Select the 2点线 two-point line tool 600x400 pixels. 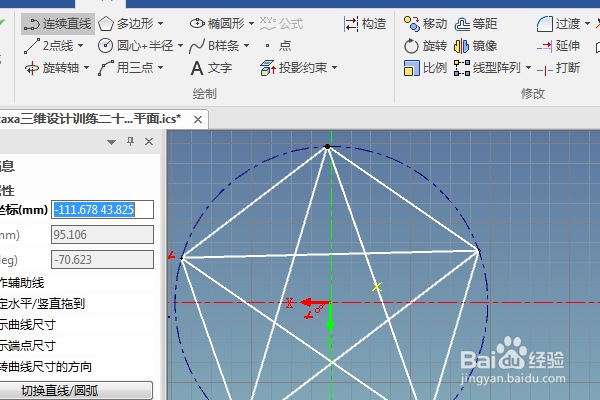coord(48,46)
